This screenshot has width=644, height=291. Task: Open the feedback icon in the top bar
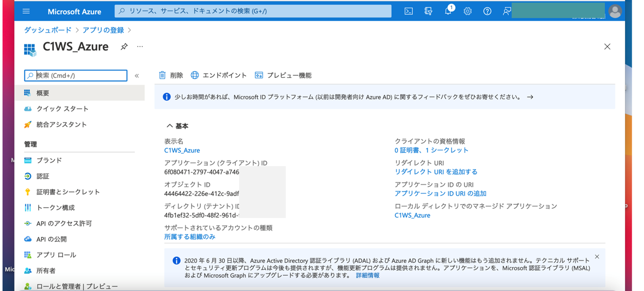(507, 11)
